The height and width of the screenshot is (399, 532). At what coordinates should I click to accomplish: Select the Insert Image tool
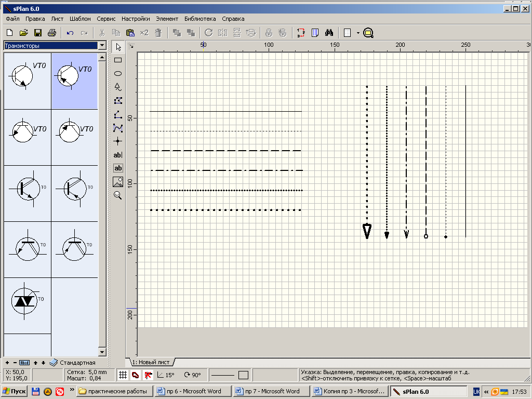118,182
